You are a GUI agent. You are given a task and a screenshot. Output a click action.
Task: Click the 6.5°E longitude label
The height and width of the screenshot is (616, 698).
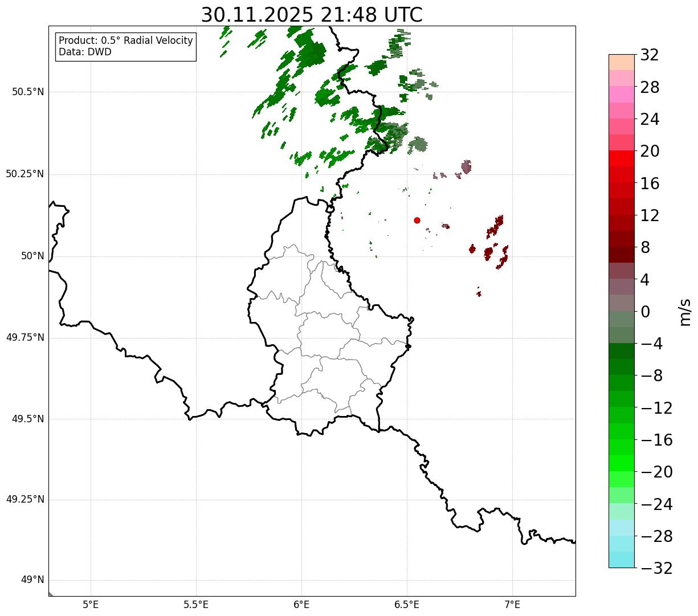coord(407,605)
